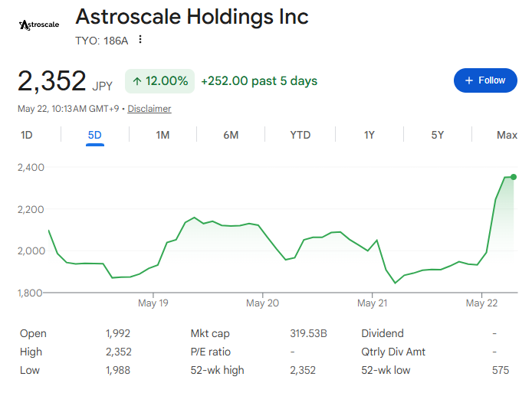Image resolution: width=532 pixels, height=393 pixels.
Task: Switch chart to the 6M range
Action: tap(231, 135)
